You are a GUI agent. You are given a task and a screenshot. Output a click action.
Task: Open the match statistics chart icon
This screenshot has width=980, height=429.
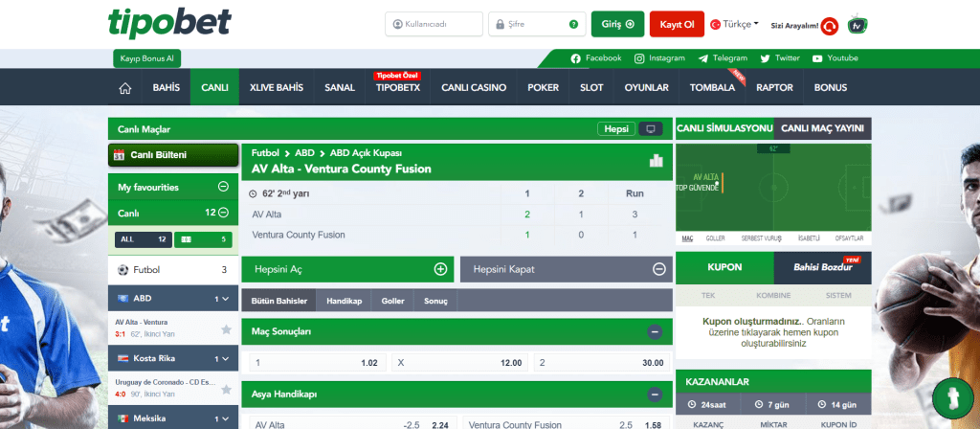(656, 161)
